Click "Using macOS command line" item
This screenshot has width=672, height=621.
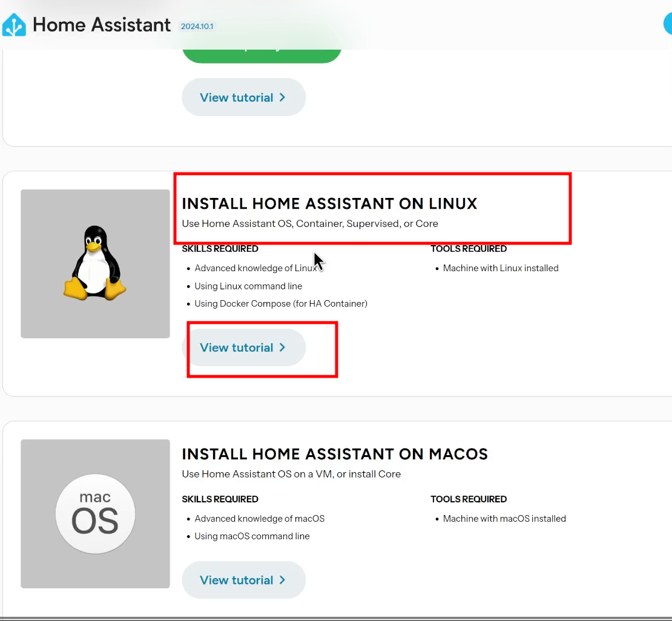coord(252,536)
